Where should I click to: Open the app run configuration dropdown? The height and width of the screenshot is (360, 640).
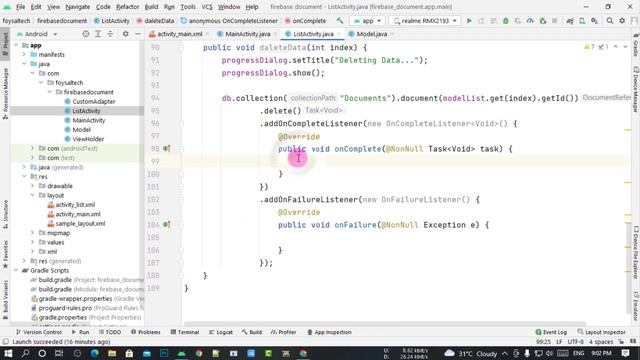(x=367, y=21)
